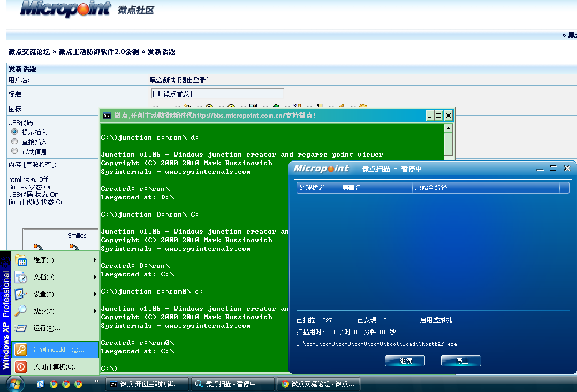Click the red power icon for 关闭计算机

(x=21, y=367)
